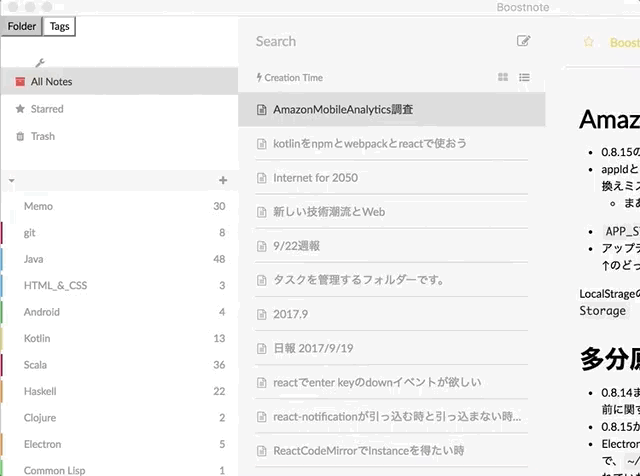
Task: Open the kotlinをnpmとwebpackとreactで使おう note
Action: (x=392, y=143)
